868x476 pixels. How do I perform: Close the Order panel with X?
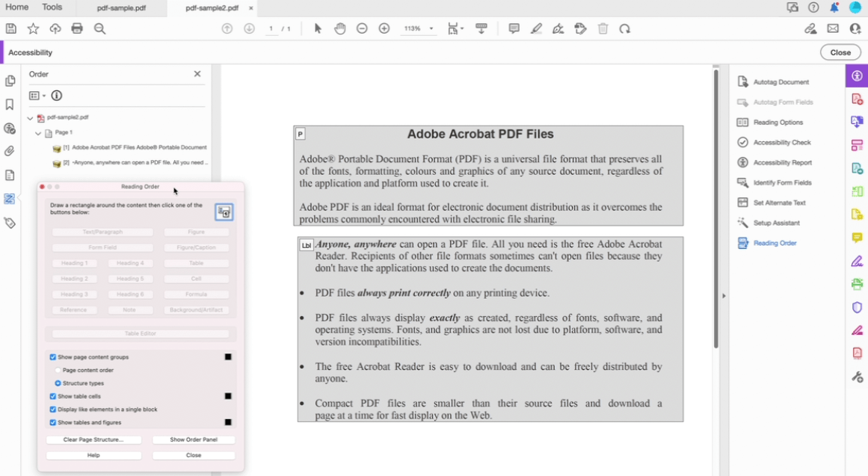[197, 74]
